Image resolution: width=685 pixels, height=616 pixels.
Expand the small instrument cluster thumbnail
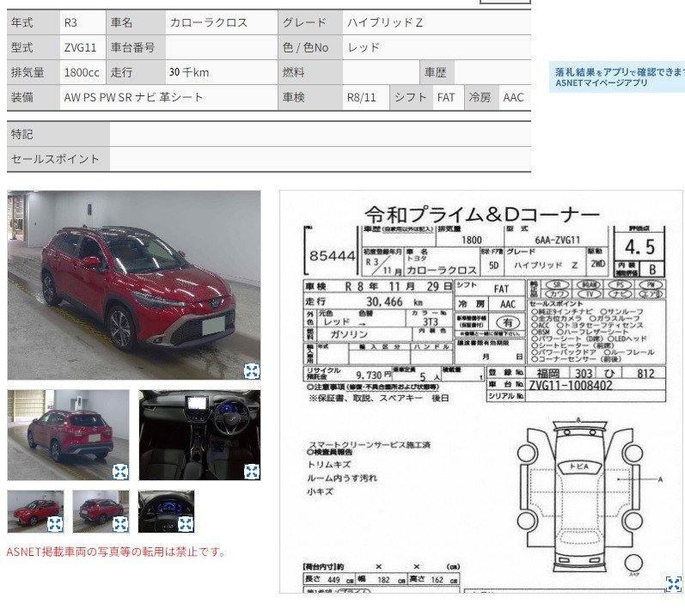pos(186,524)
